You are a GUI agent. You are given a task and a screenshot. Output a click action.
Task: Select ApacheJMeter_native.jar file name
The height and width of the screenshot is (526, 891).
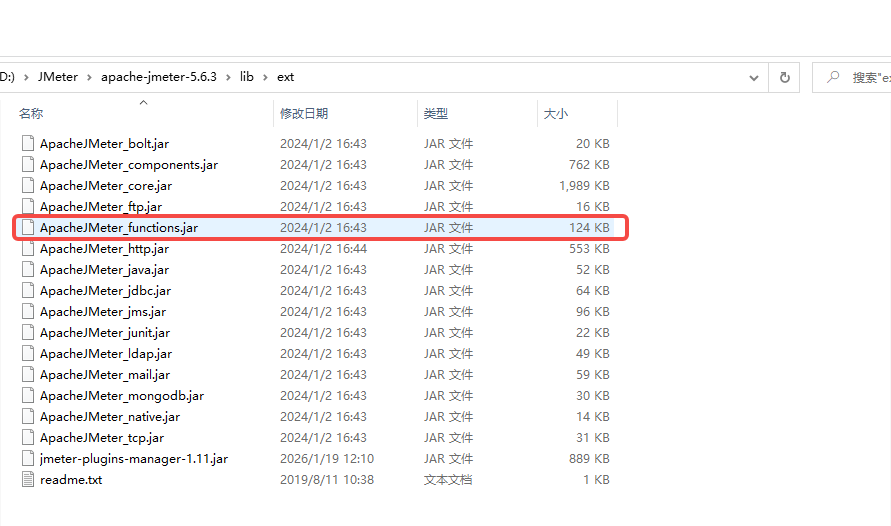[110, 417]
